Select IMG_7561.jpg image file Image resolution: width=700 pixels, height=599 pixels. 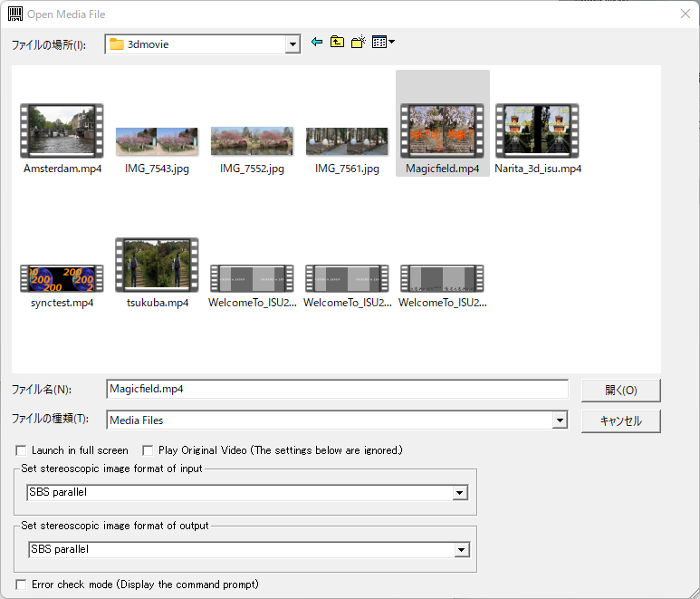347,141
